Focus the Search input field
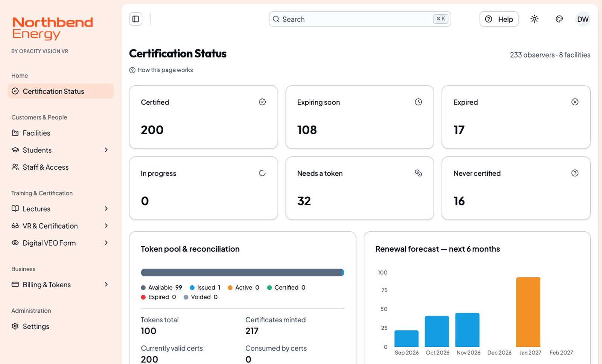Image resolution: width=602 pixels, height=364 pixels. click(360, 19)
